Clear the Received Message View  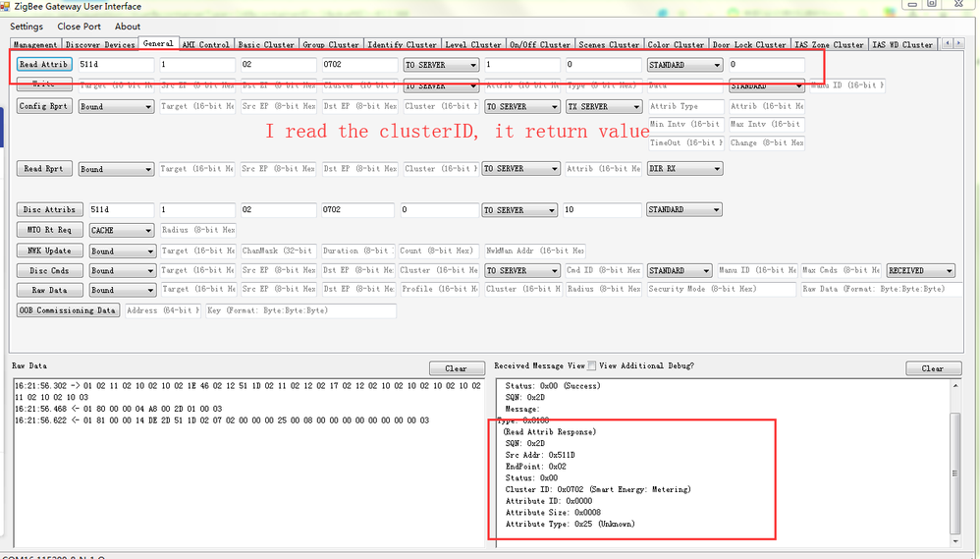tap(933, 368)
